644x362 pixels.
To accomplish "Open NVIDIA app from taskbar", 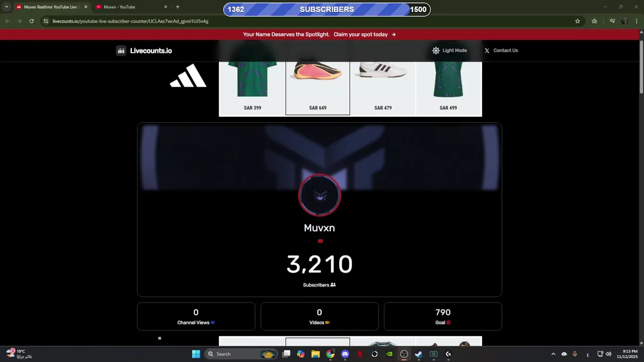I will click(x=389, y=354).
